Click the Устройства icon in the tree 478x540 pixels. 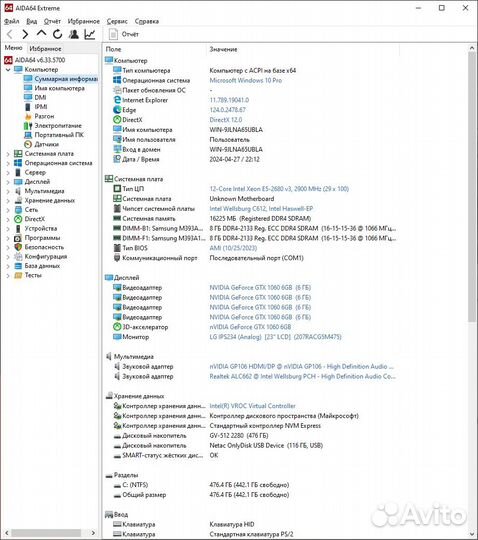(x=18, y=228)
